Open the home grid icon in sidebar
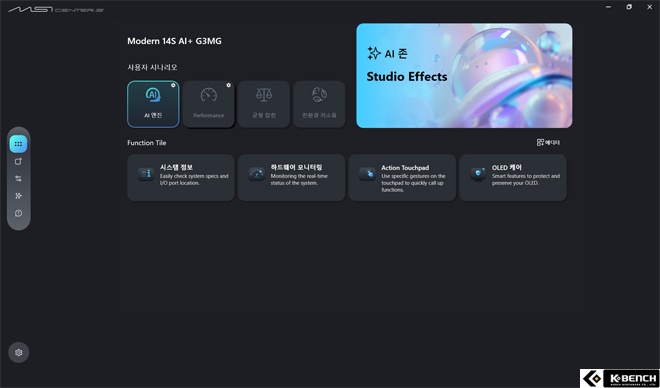Screen dimensions: 660x388 point(19,144)
